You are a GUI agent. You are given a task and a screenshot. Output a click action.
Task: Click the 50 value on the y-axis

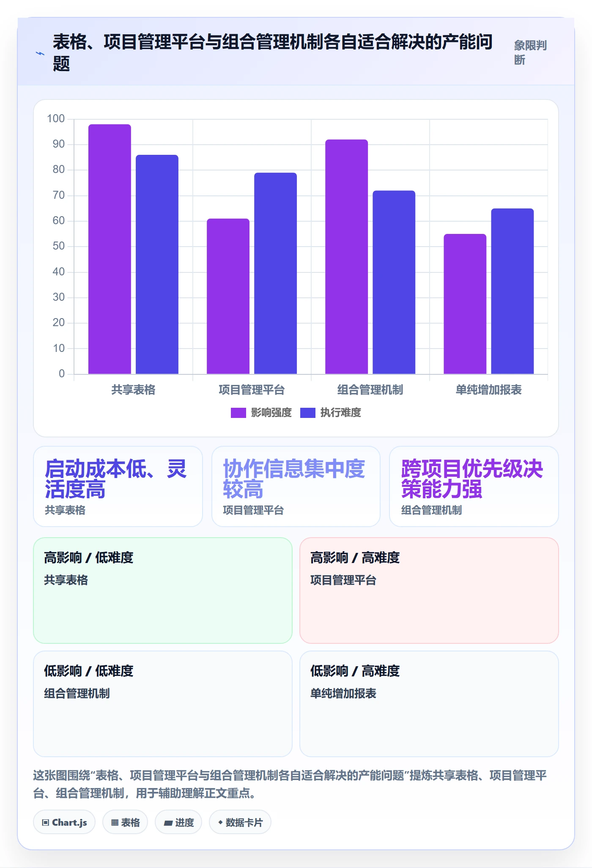click(x=58, y=246)
